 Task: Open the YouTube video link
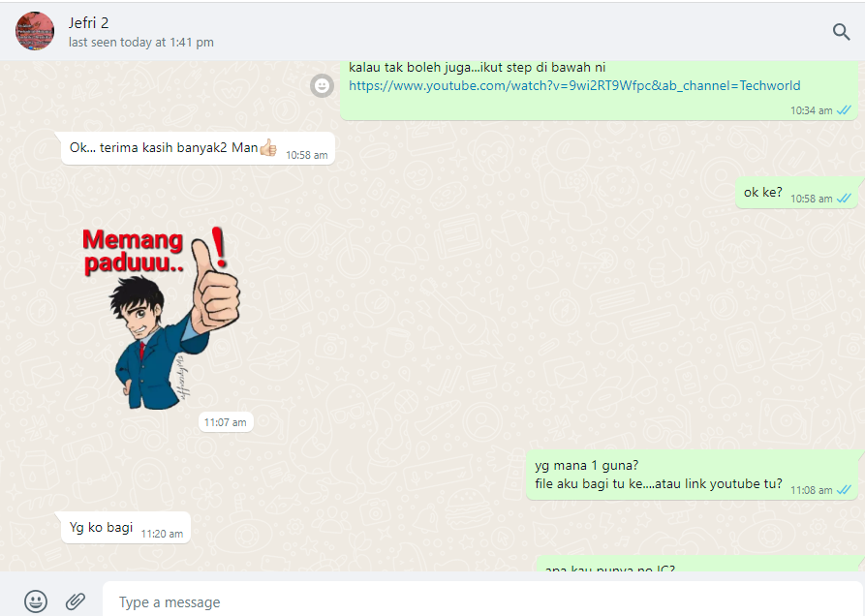(x=573, y=85)
